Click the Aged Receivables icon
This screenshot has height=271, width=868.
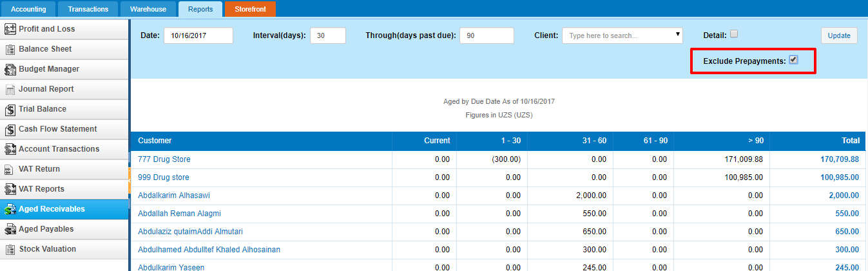[x=10, y=209]
